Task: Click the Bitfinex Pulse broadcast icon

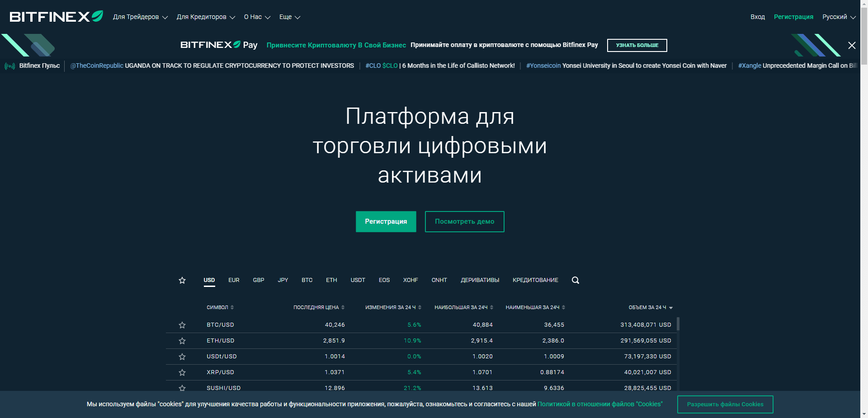Action: [x=9, y=66]
